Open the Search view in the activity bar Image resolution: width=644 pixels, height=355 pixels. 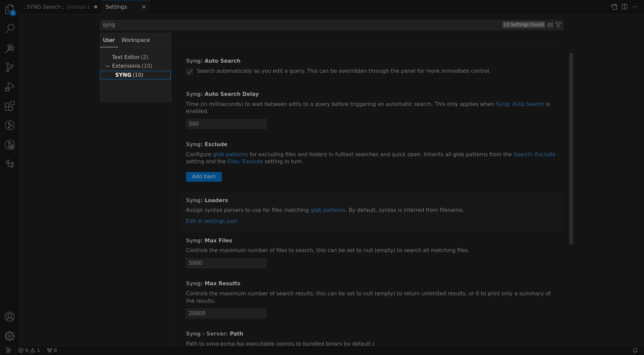10,28
